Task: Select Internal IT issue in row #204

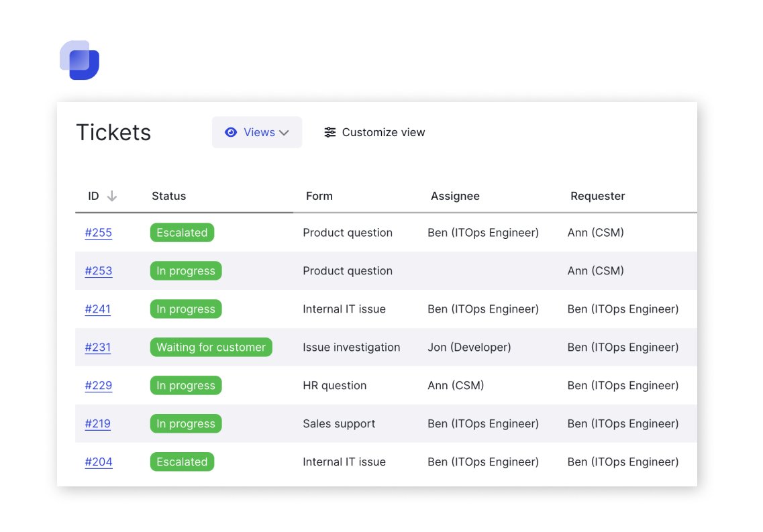Action: pyautogui.click(x=344, y=462)
